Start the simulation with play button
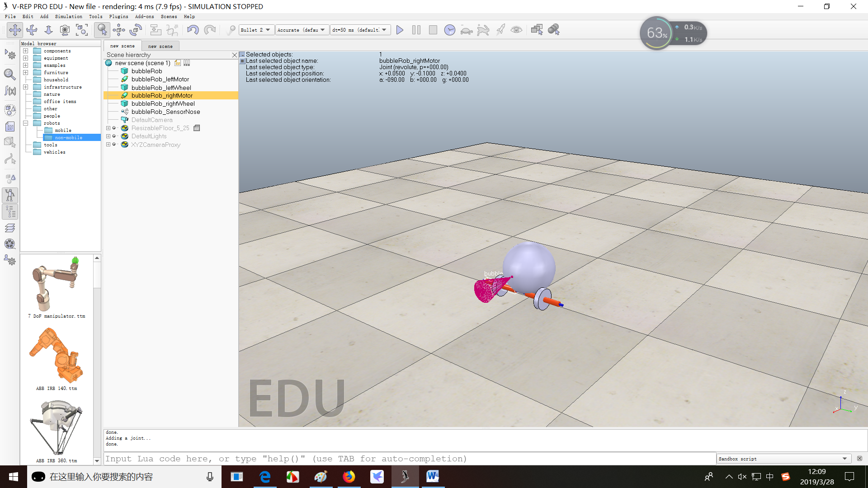This screenshot has height=488, width=868. [x=400, y=30]
